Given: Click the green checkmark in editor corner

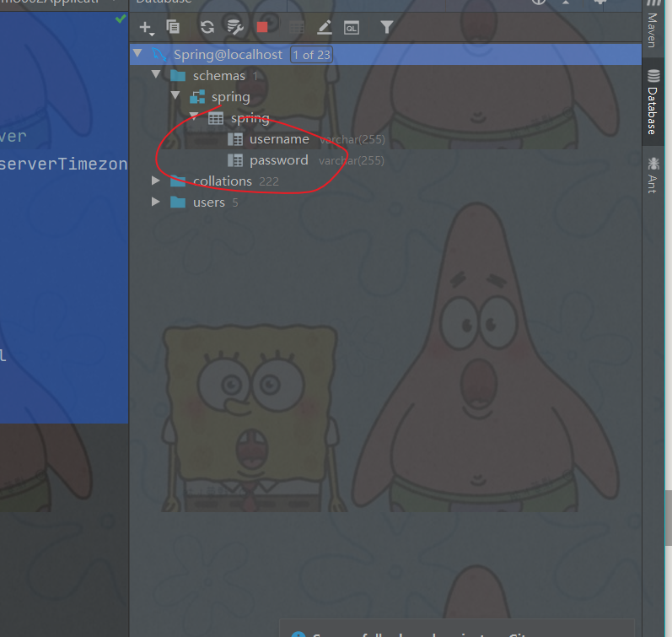Looking at the screenshot, I should point(121,19).
